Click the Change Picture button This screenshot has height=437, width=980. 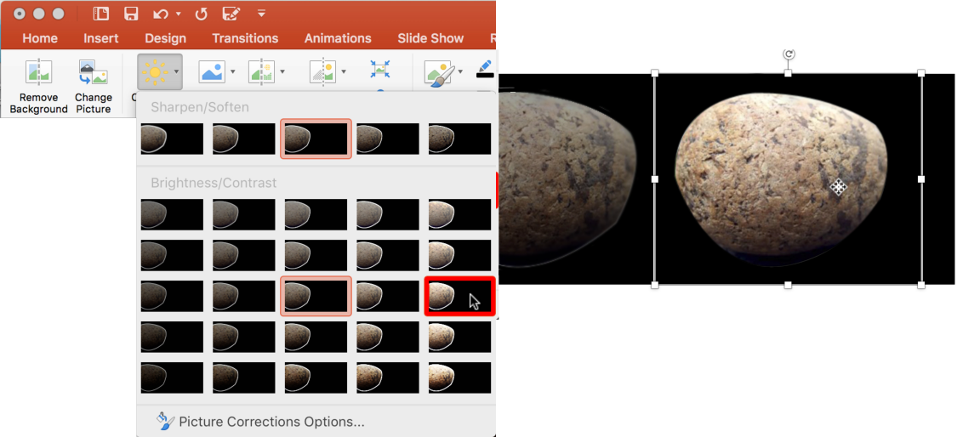pyautogui.click(x=93, y=86)
